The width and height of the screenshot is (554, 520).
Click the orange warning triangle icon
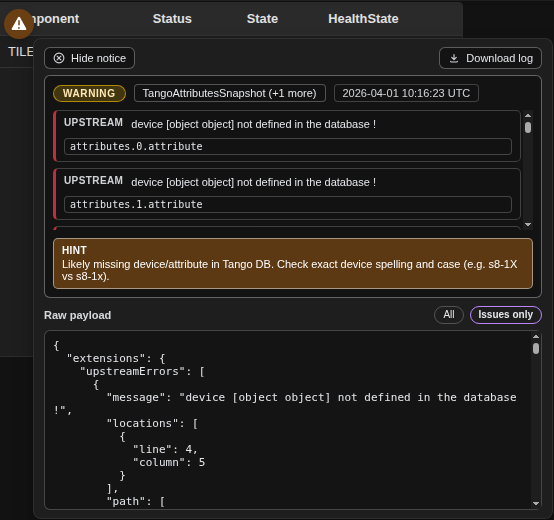[19, 24]
